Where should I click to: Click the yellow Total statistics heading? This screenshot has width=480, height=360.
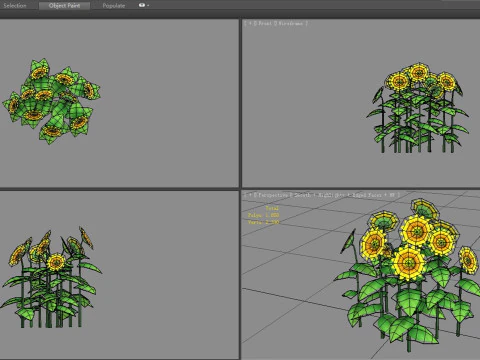point(272,208)
